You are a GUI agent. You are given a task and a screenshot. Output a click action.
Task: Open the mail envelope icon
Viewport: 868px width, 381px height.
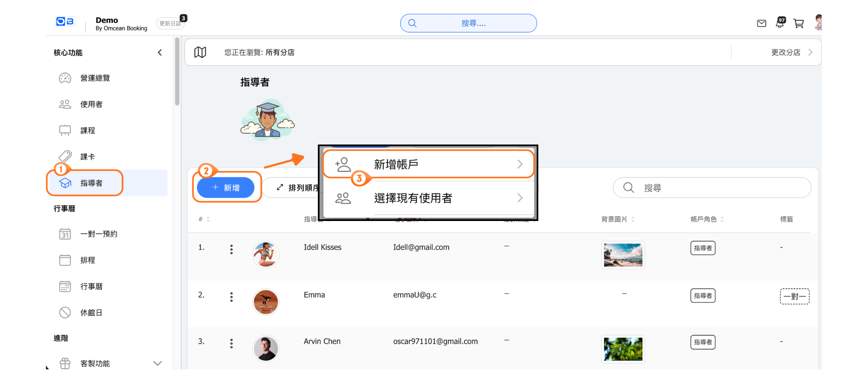tap(761, 23)
